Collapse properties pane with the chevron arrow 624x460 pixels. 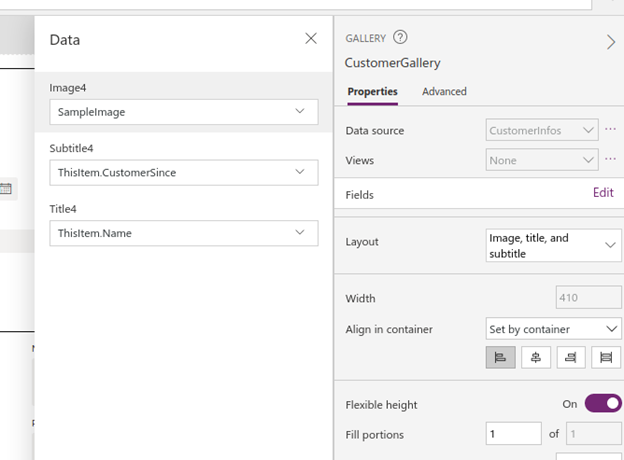click(611, 42)
